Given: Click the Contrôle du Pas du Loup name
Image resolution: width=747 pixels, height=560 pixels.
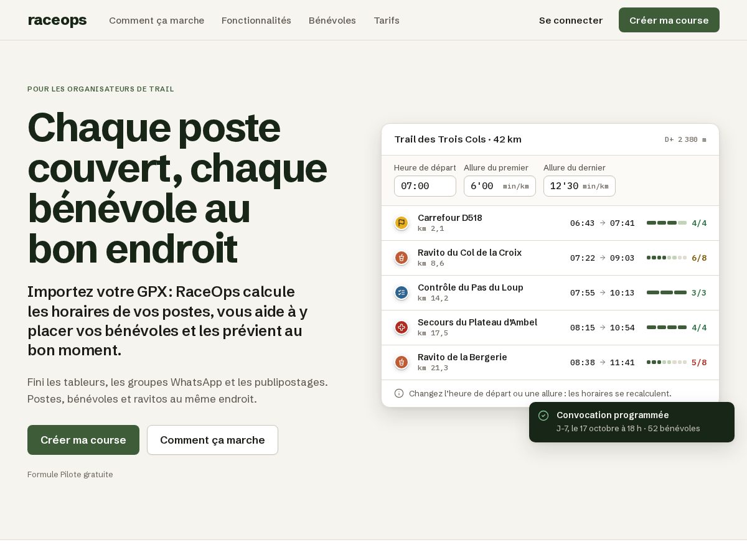Looking at the screenshot, I should click(471, 287).
